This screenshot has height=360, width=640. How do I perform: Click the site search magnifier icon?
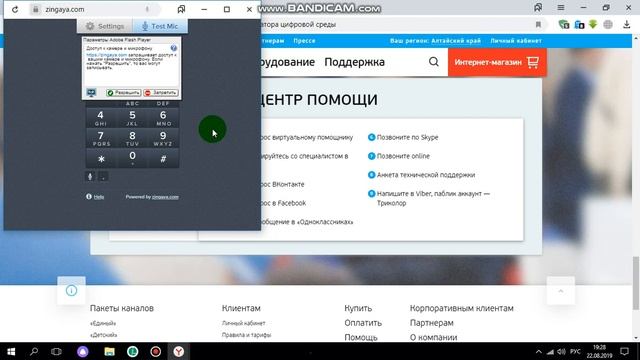pos(433,62)
